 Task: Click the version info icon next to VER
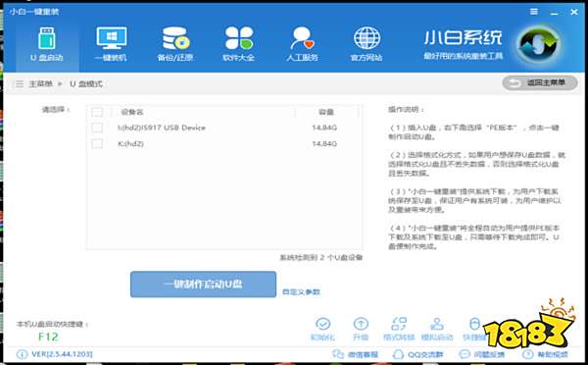pos(22,354)
